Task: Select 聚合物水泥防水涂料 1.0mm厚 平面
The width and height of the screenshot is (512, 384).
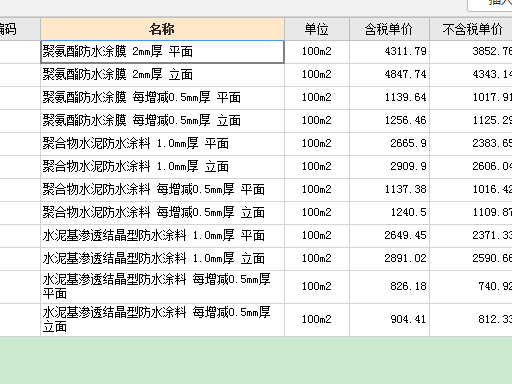Action: tap(162, 144)
